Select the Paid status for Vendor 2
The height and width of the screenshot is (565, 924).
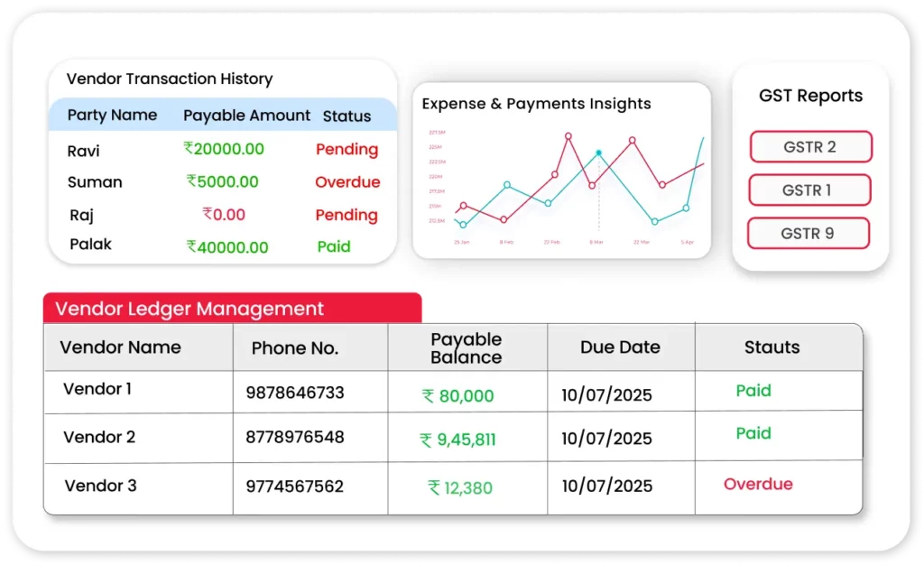point(753,433)
